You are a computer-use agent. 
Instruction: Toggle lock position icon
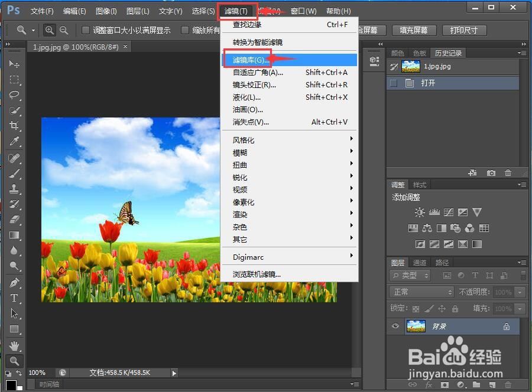coord(442,308)
